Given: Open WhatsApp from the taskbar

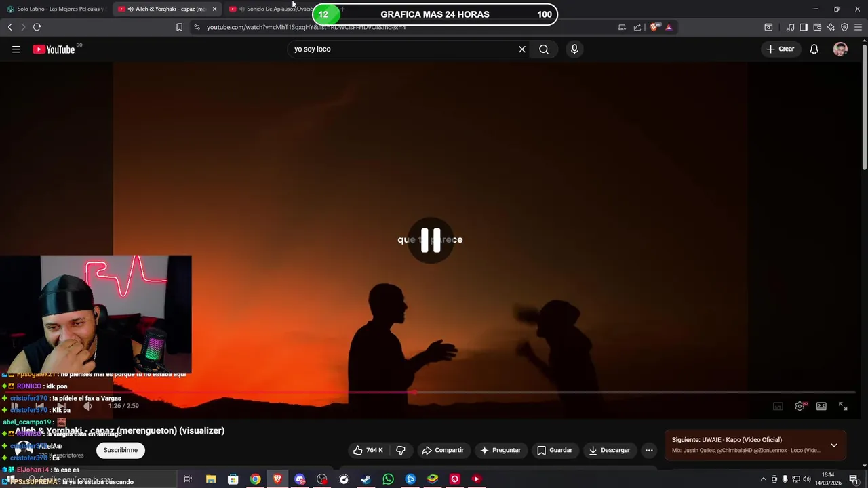Looking at the screenshot, I should 388,479.
